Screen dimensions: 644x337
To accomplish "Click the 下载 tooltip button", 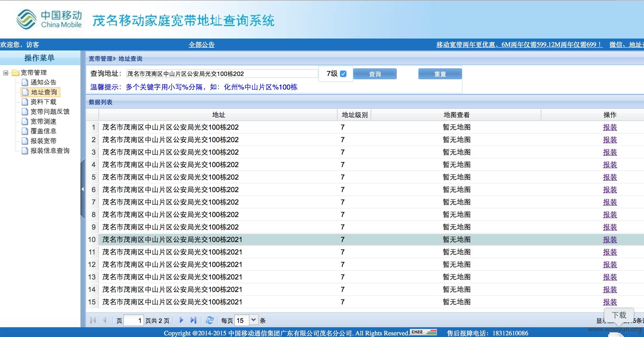I will click(619, 315).
